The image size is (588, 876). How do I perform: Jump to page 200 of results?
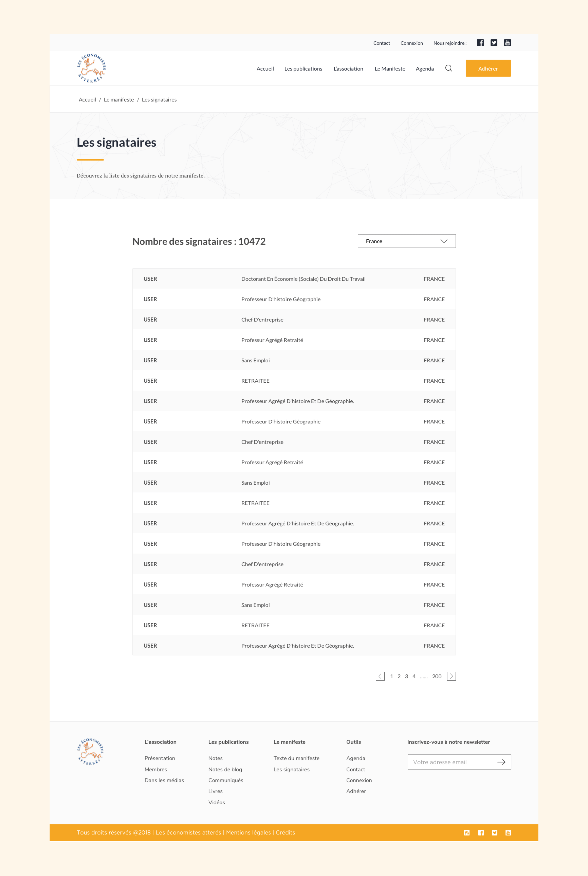[437, 676]
